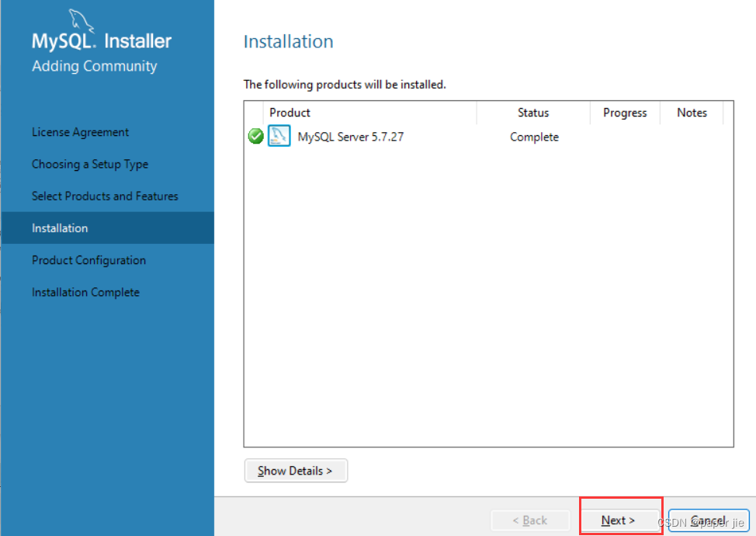Click 'The following products will be installed.' text
The height and width of the screenshot is (536, 756).
[345, 85]
